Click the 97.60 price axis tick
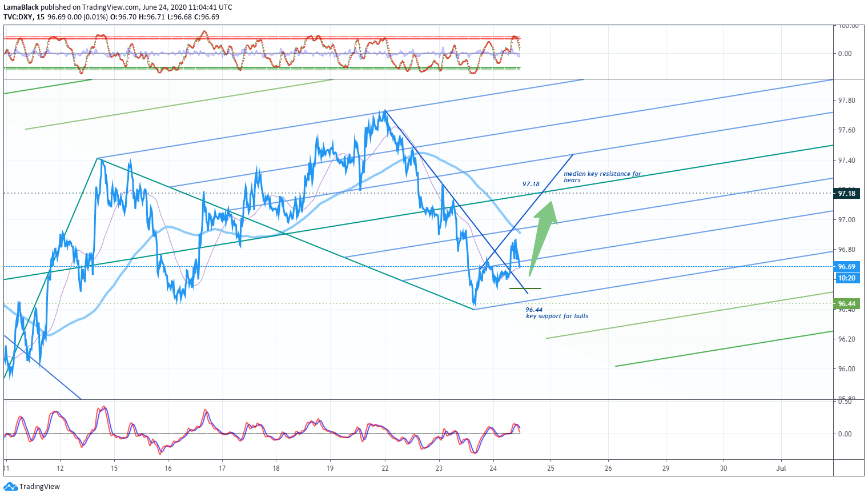Viewport: 868px width, 497px height. click(846, 130)
